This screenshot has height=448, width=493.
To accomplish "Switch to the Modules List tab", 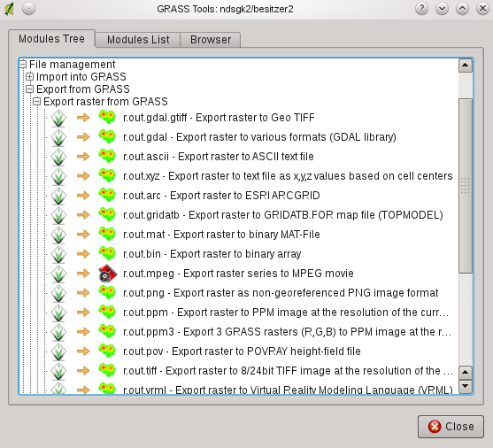I will [x=138, y=40].
